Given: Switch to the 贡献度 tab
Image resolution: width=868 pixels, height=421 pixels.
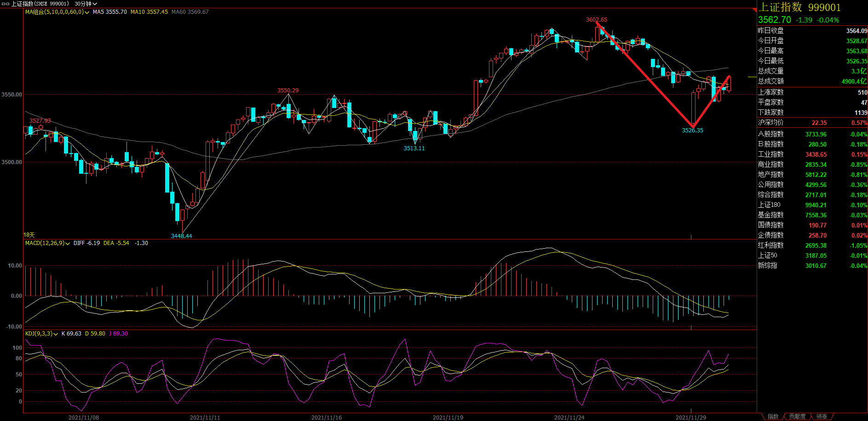Looking at the screenshot, I should [x=797, y=416].
